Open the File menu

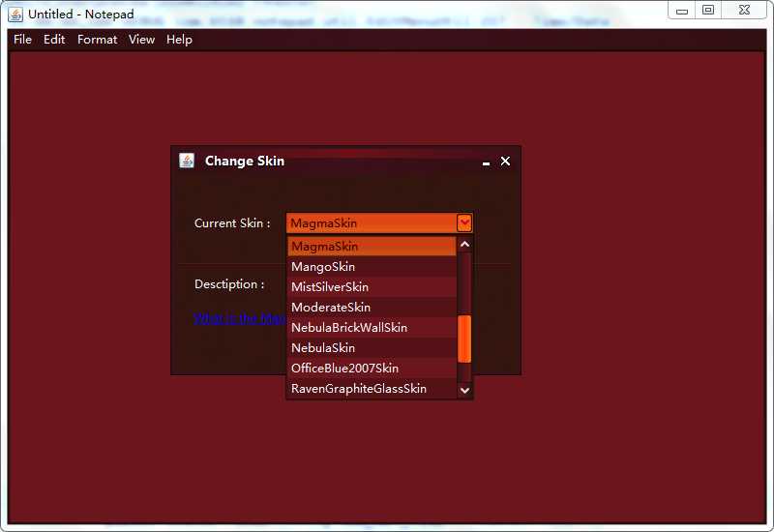pyautogui.click(x=22, y=40)
